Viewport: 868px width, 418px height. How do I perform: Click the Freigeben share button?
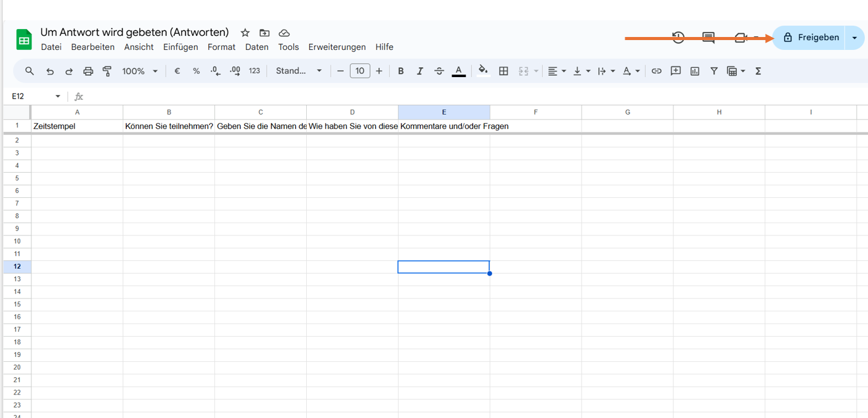point(809,38)
